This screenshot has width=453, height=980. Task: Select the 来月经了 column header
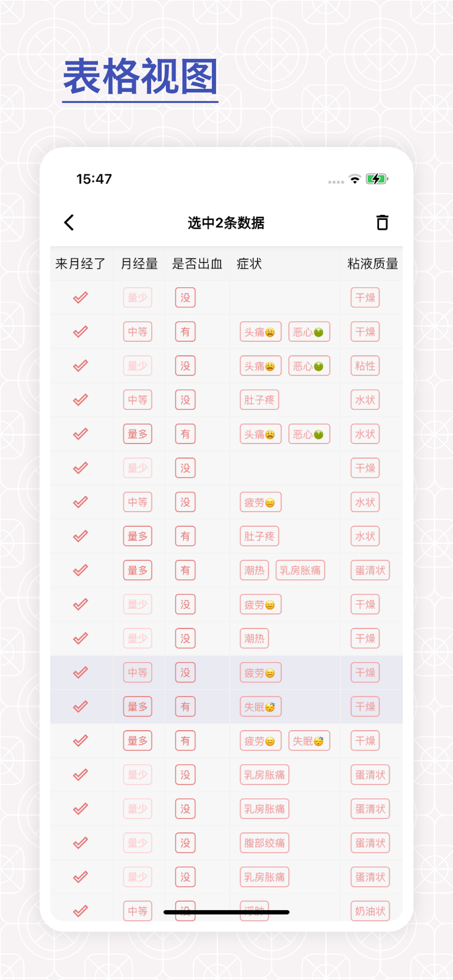click(x=80, y=264)
